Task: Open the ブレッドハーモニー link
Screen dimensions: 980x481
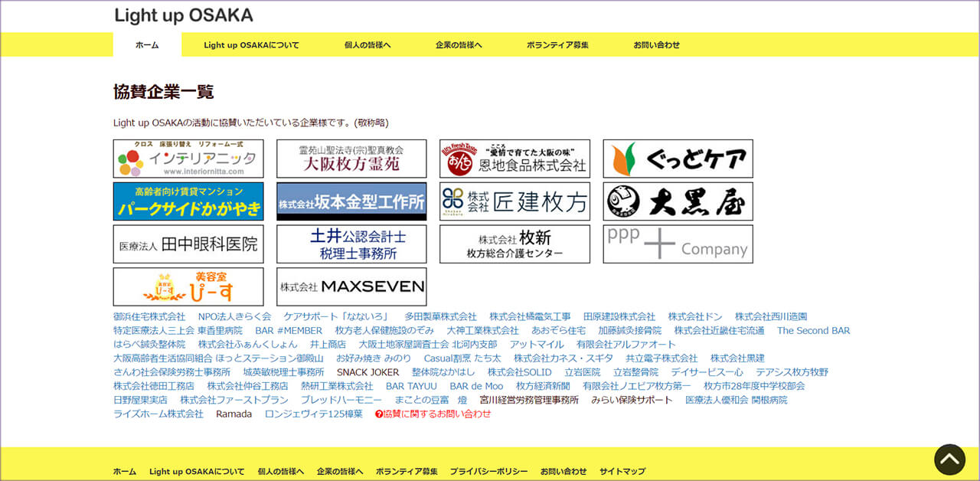Action: (341, 400)
